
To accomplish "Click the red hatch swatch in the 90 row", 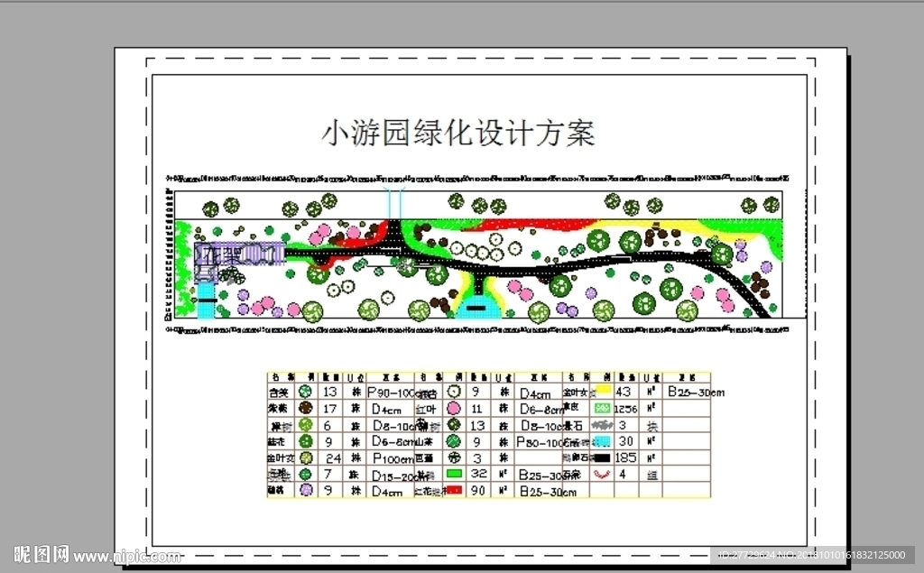I will click(x=455, y=489).
